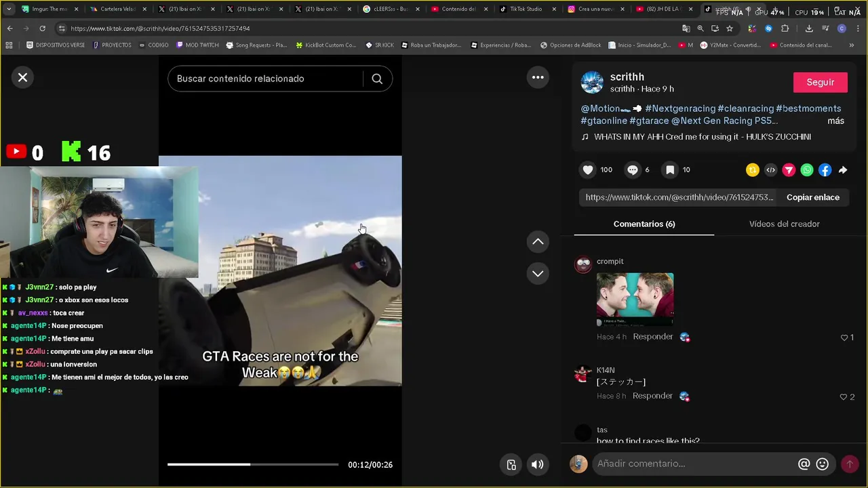Screen dimensions: 868x488
Task: Like K14N's comment
Action: coord(844,396)
